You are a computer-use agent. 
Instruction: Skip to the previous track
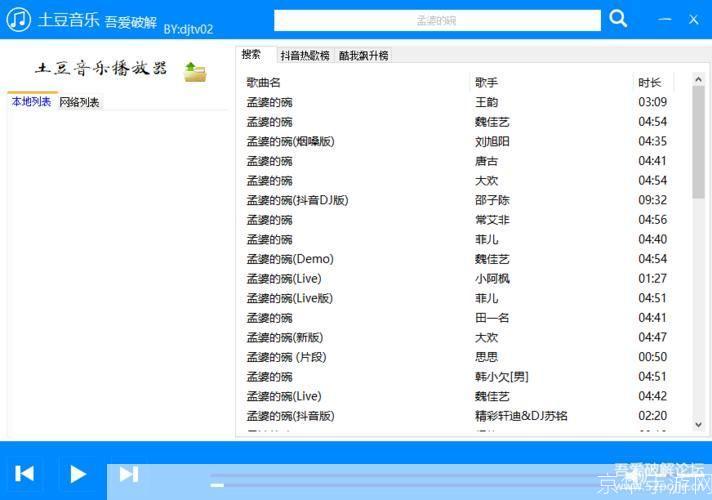click(x=25, y=474)
